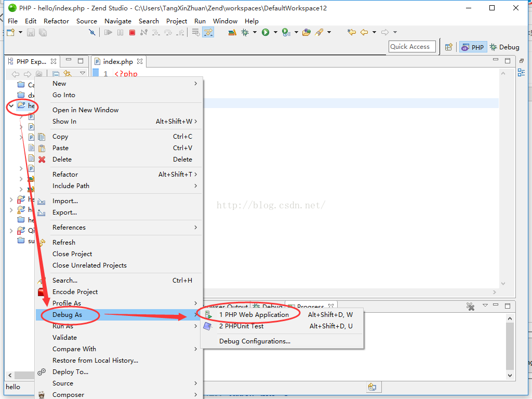The image size is (532, 399).
Task: Select Close Project in context menu
Action: click(x=119, y=254)
